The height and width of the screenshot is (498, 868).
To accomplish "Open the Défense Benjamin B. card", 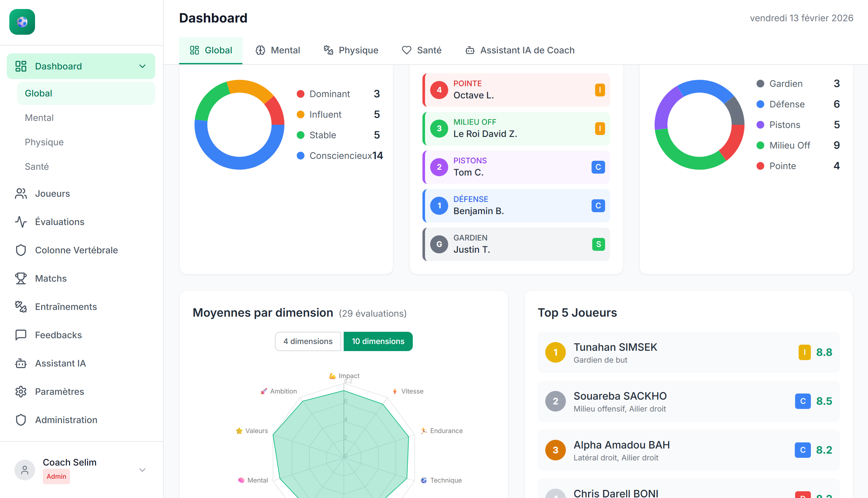I will click(516, 206).
